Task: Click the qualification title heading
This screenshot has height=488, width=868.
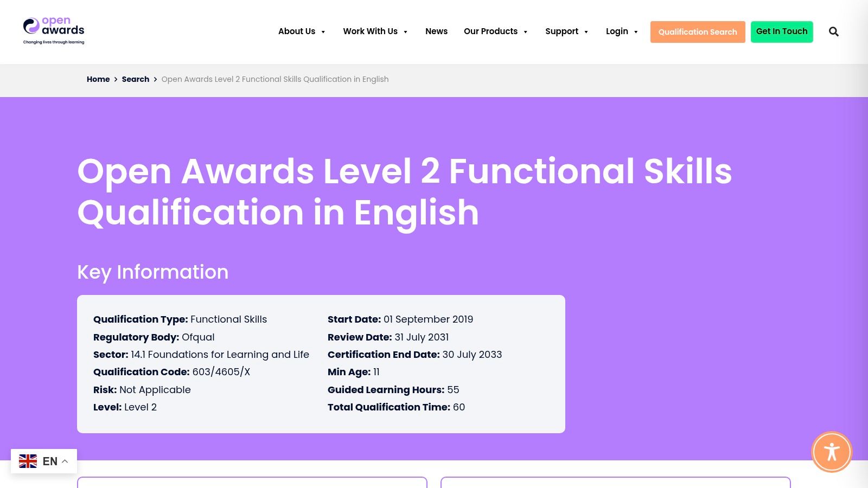Action: 405,191
